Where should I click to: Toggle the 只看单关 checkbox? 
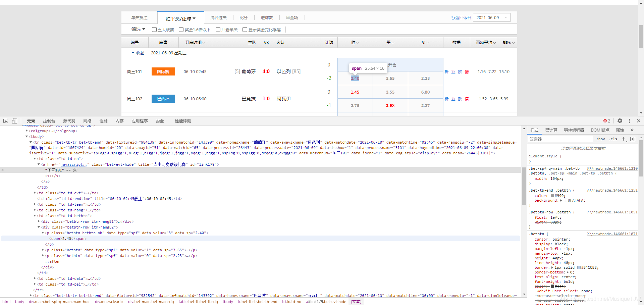click(218, 30)
